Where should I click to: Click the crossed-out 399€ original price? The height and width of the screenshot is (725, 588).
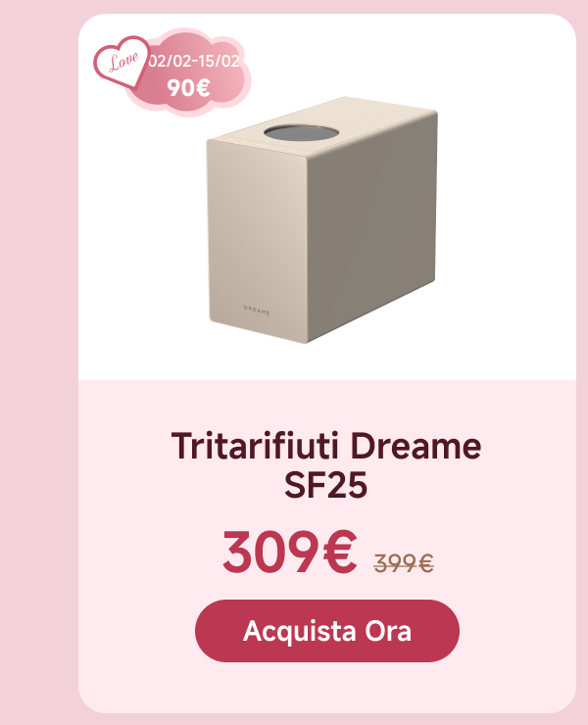coord(403,562)
